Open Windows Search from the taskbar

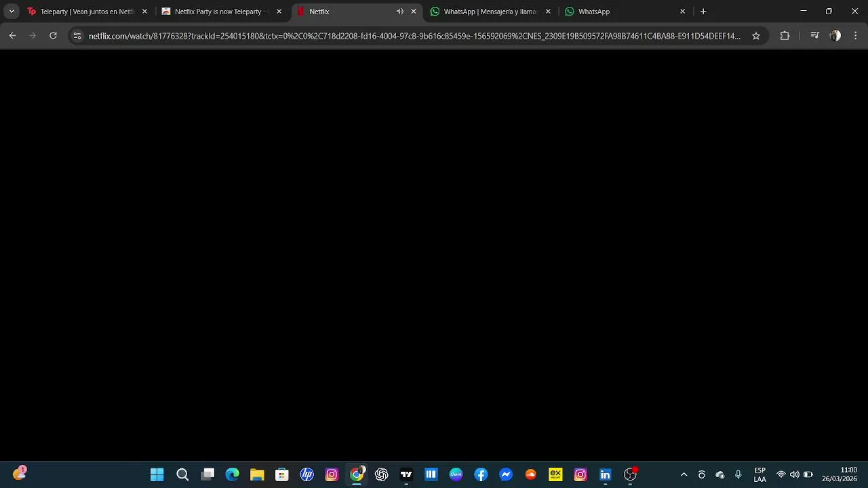coord(182,474)
